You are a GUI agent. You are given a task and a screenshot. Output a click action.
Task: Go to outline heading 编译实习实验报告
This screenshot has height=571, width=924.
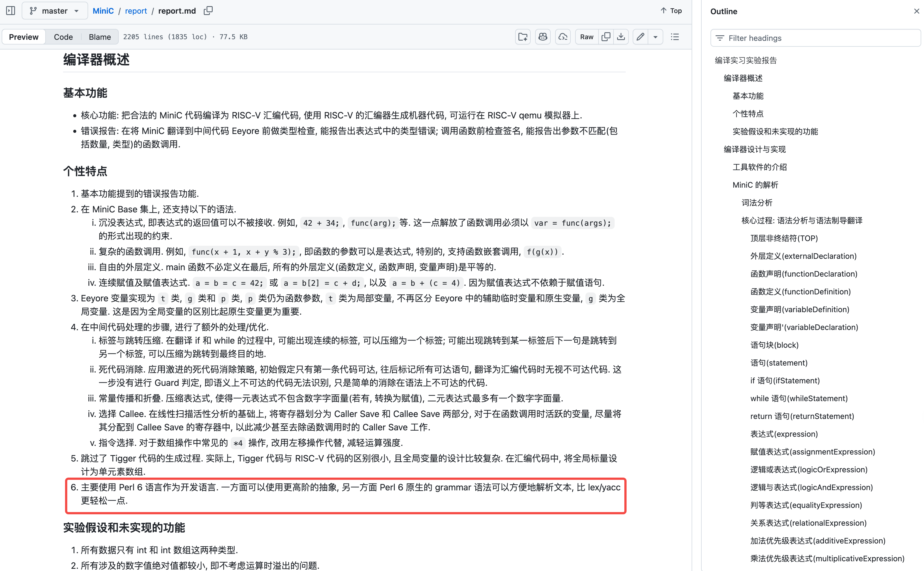746,60
